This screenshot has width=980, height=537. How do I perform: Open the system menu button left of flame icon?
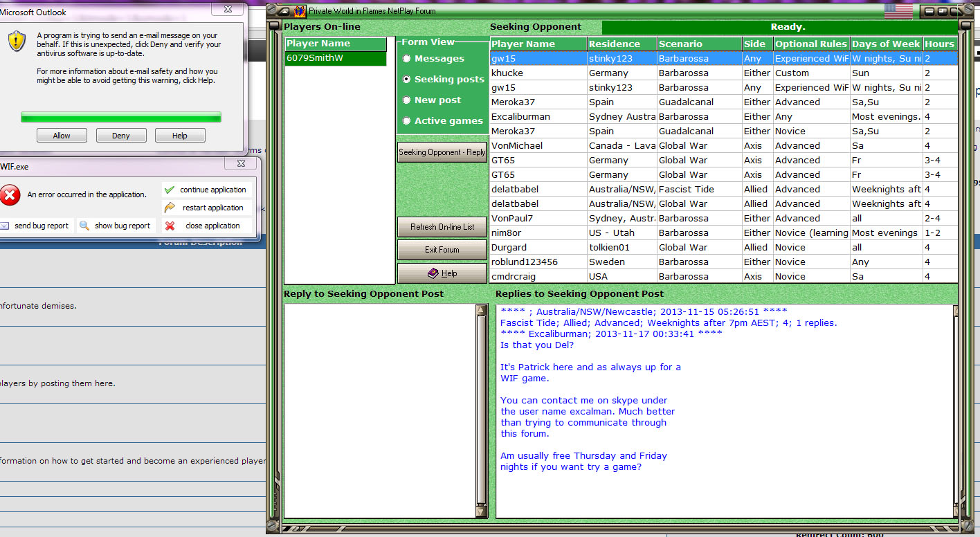click(282, 11)
